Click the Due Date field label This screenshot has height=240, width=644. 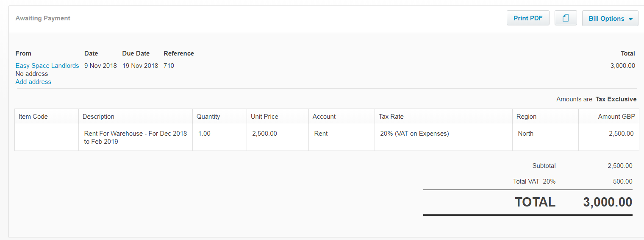pos(136,53)
